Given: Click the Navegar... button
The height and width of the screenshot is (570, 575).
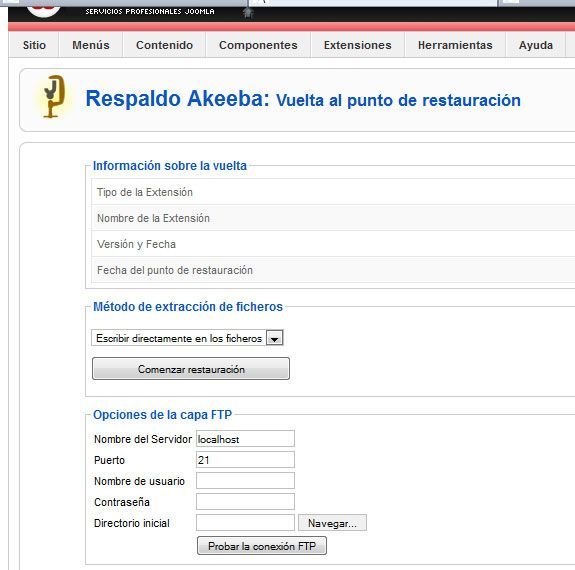Looking at the screenshot, I should pyautogui.click(x=332, y=523).
